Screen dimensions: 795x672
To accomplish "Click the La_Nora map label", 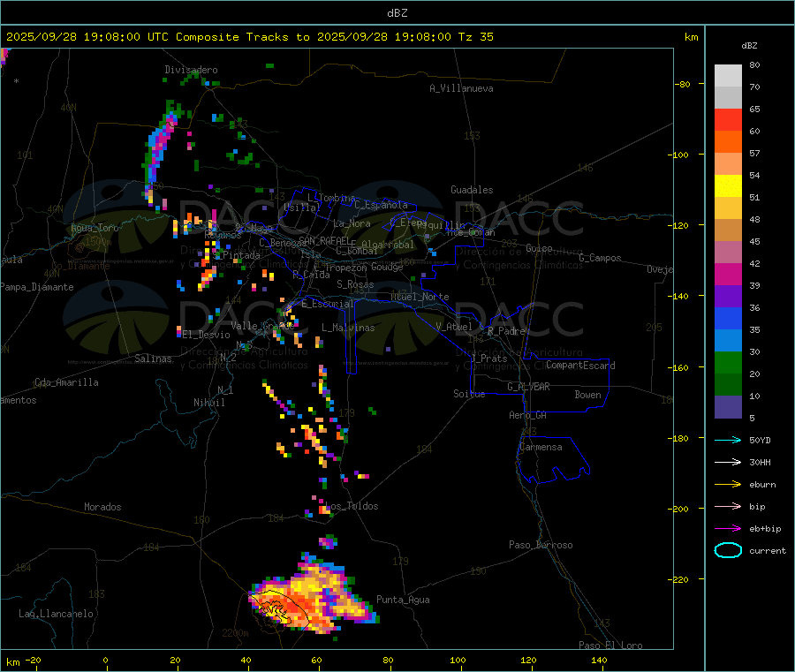I will coord(352,223).
